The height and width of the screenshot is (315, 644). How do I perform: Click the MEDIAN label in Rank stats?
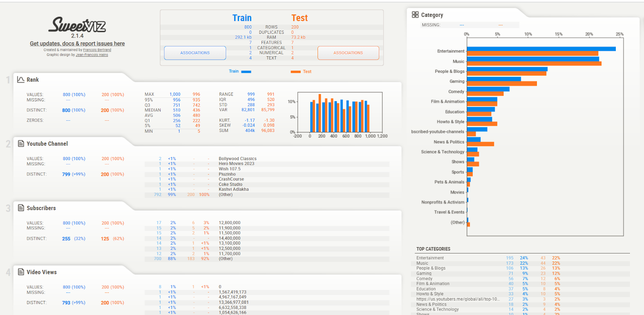point(153,110)
